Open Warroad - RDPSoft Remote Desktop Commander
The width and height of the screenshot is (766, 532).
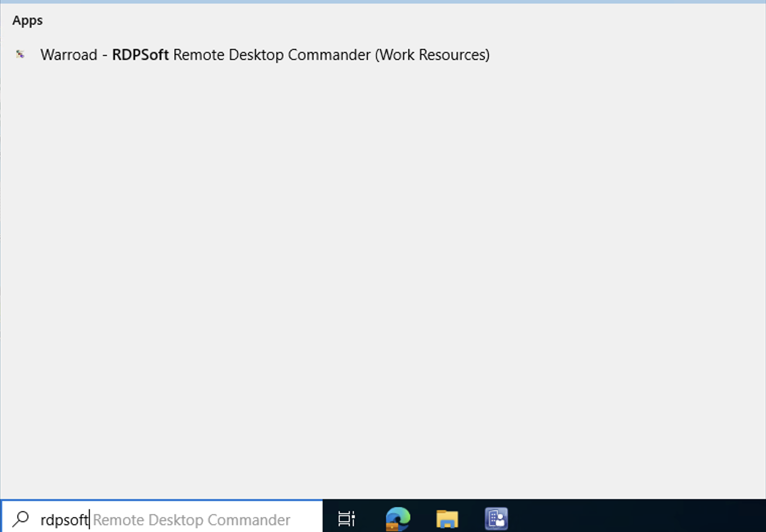tap(265, 54)
